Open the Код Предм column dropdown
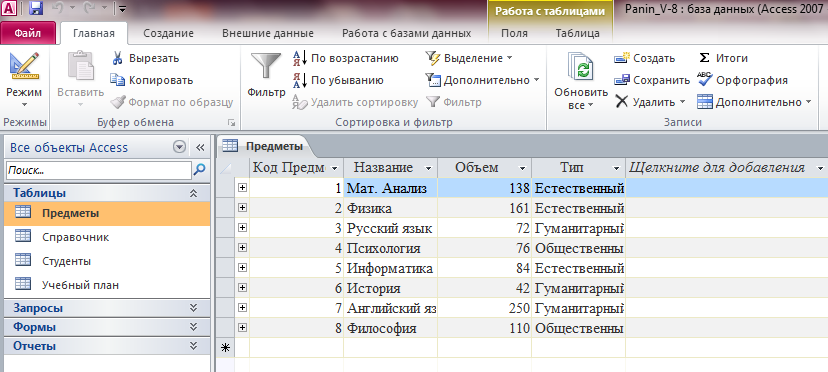This screenshot has height=372, width=828. pyautogui.click(x=334, y=168)
